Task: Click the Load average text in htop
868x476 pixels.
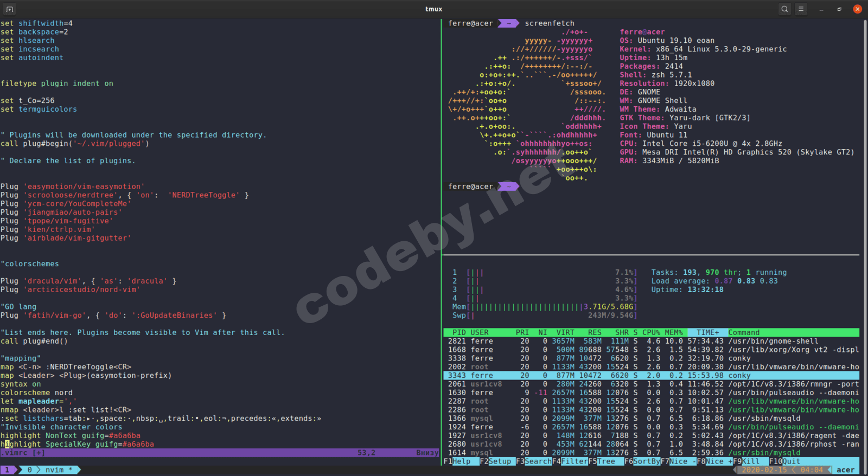Action: pos(714,281)
